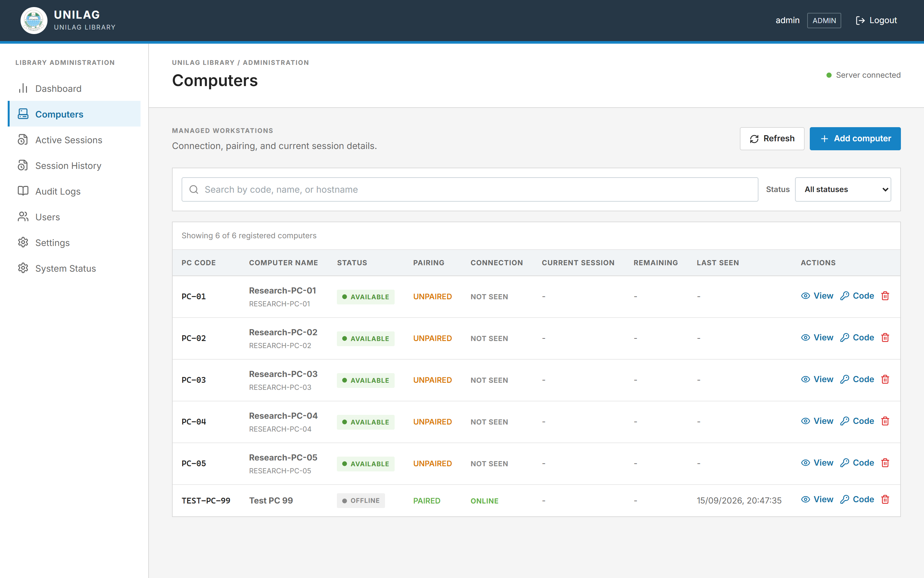The image size is (924, 578).
Task: View details of PC-01
Action: coord(817,296)
